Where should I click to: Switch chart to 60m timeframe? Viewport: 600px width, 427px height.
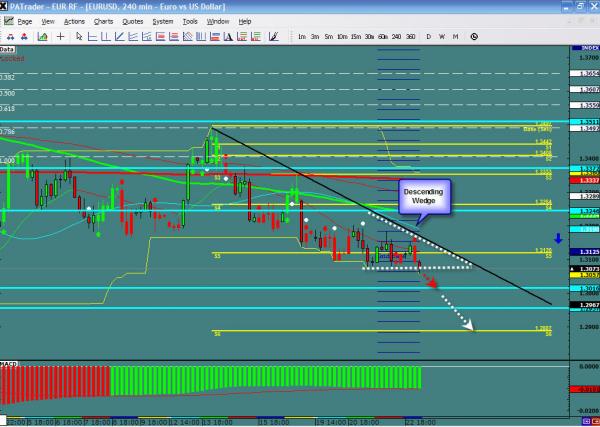point(383,36)
